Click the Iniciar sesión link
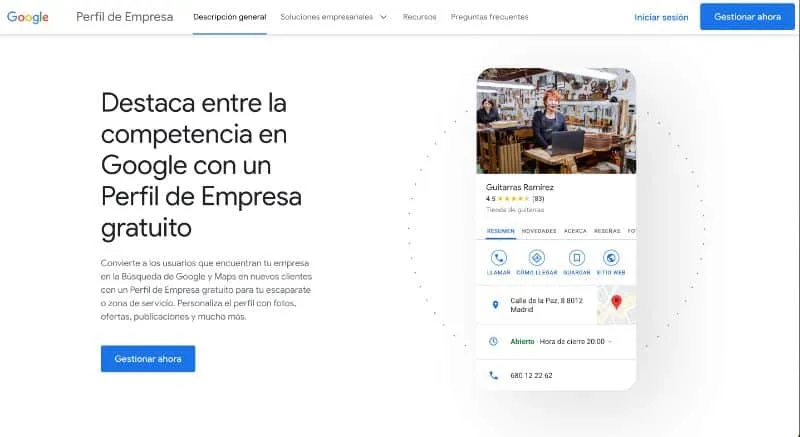This screenshot has height=437, width=800. pyautogui.click(x=661, y=17)
